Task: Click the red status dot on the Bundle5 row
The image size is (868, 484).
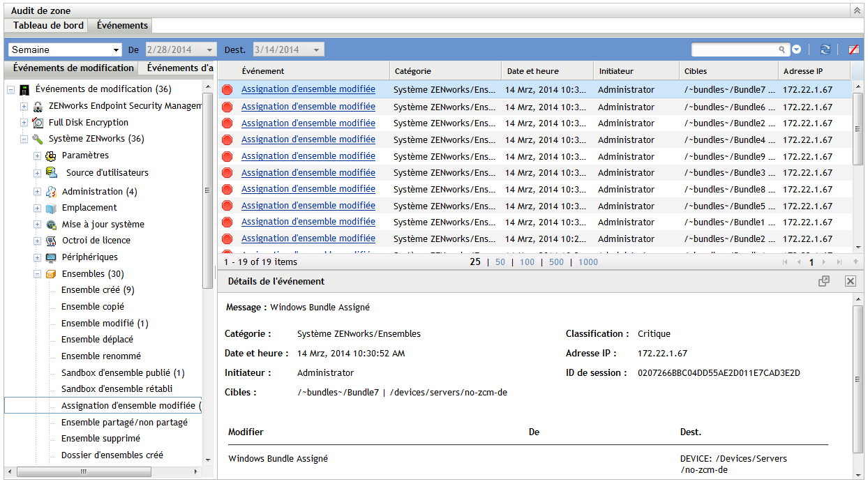Action: (x=227, y=206)
